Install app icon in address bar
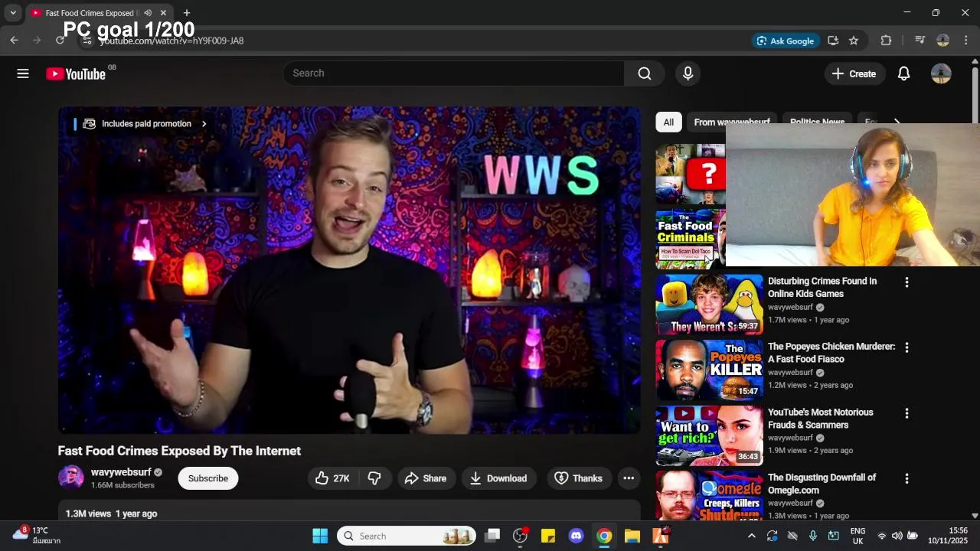 (x=833, y=41)
